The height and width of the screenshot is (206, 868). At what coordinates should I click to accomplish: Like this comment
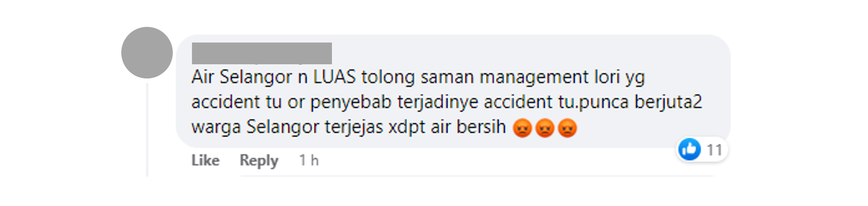[205, 160]
